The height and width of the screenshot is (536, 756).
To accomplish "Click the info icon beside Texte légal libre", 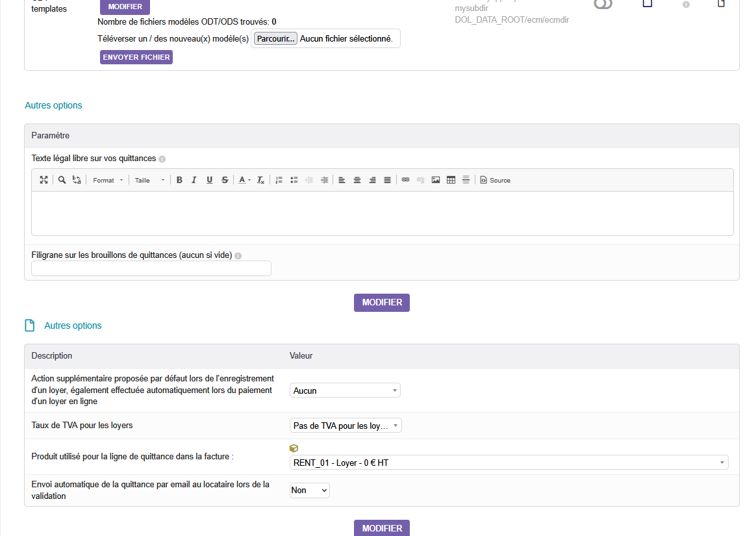I will (x=162, y=159).
